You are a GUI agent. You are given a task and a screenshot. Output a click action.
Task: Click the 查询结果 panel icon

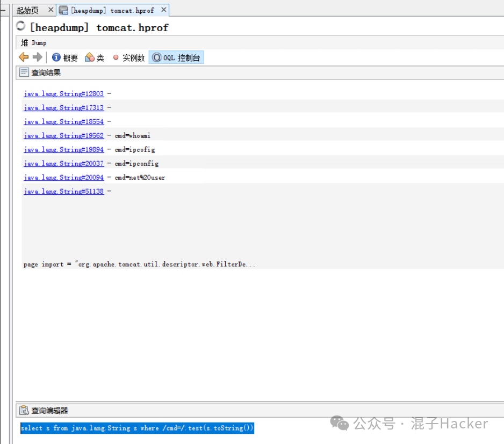24,72
